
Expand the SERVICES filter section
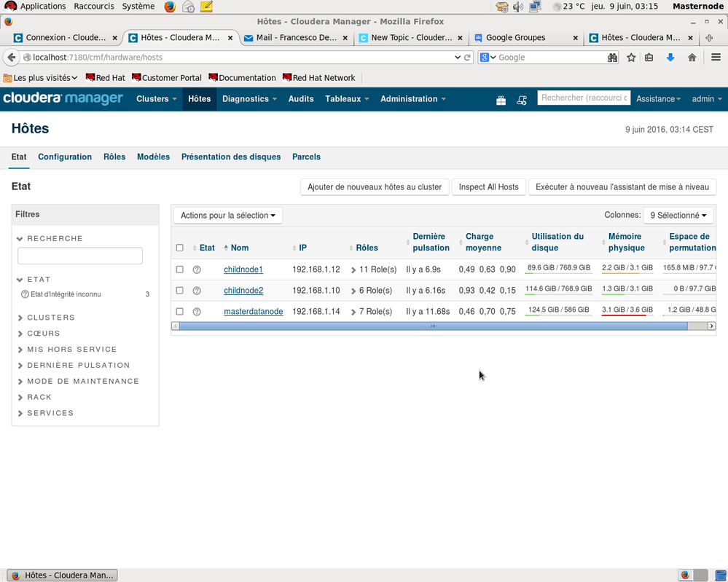(x=45, y=413)
